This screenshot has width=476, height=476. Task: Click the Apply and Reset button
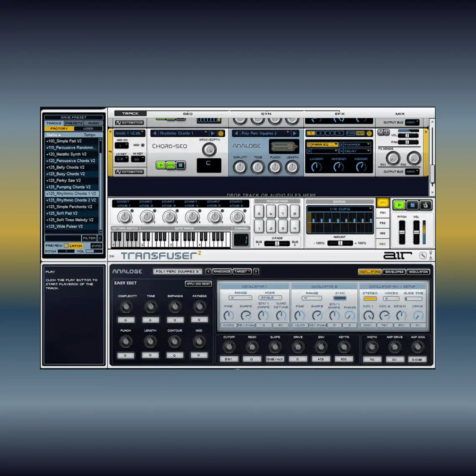point(198,284)
